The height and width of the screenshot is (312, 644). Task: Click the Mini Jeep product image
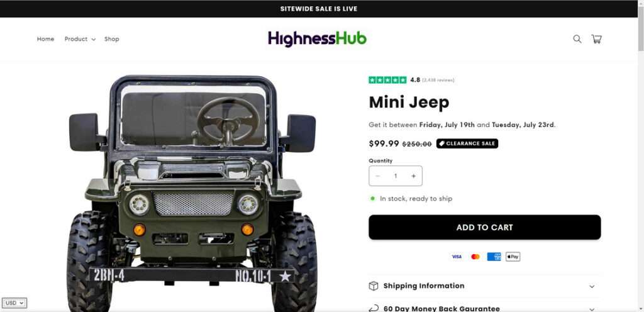(x=192, y=193)
